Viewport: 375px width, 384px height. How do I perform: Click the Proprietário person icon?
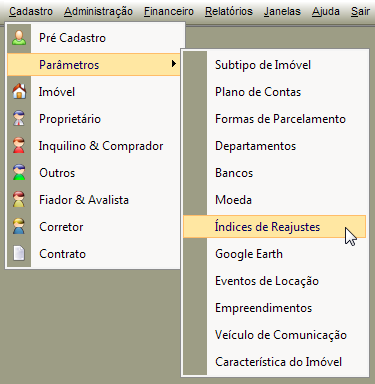(x=19, y=119)
